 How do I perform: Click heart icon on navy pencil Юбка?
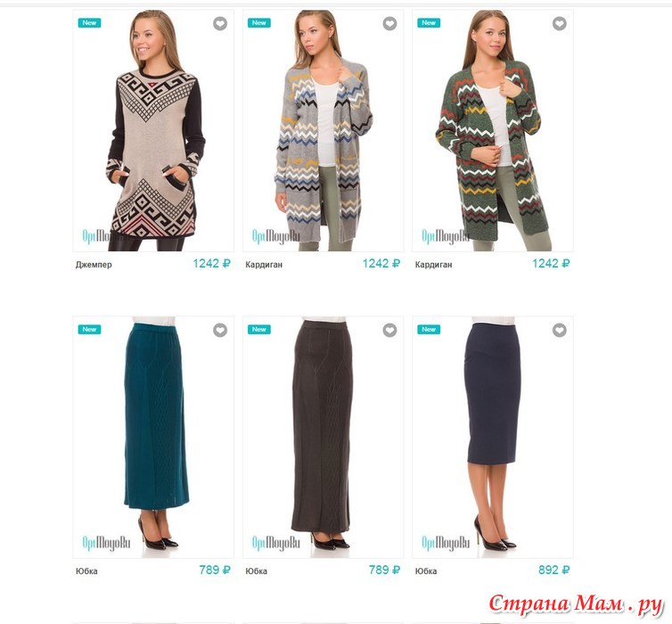[x=560, y=330]
